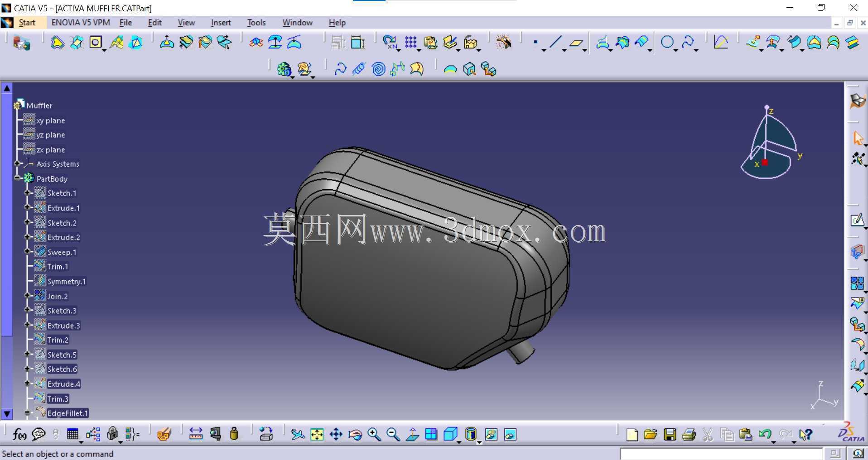Select the Circle creation tool

pyautogui.click(x=666, y=43)
